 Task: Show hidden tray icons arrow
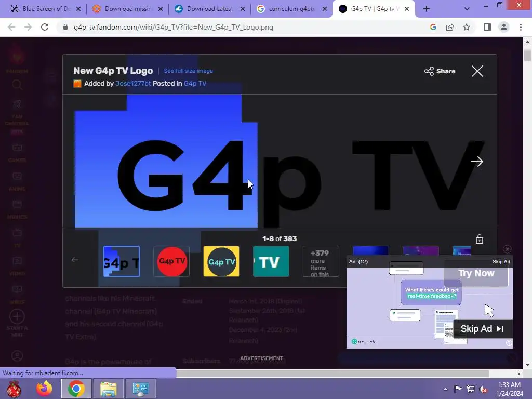(x=445, y=389)
